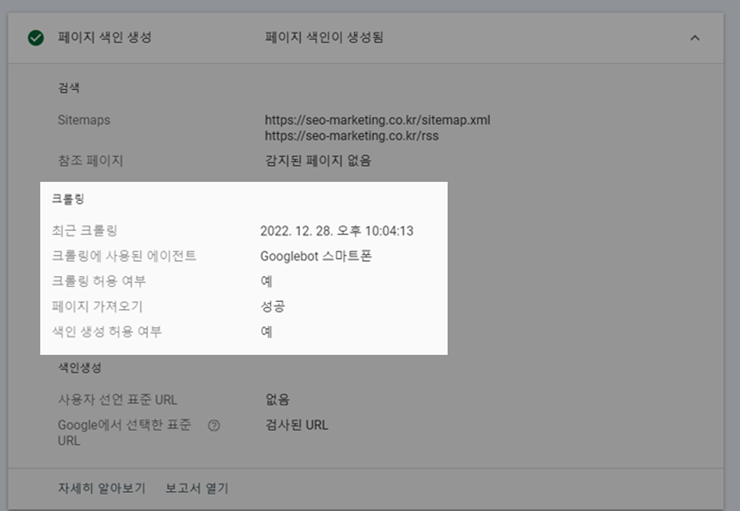Viewport: 740px width, 511px height.
Task: Select the https://seo-marketing.co.kr/rss text
Action: coord(352,136)
